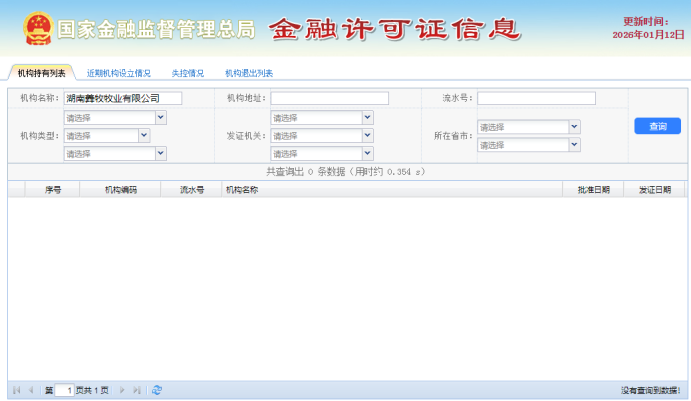This screenshot has width=691, height=401.
Task: Open the 失控情况 tab
Action: click(188, 73)
